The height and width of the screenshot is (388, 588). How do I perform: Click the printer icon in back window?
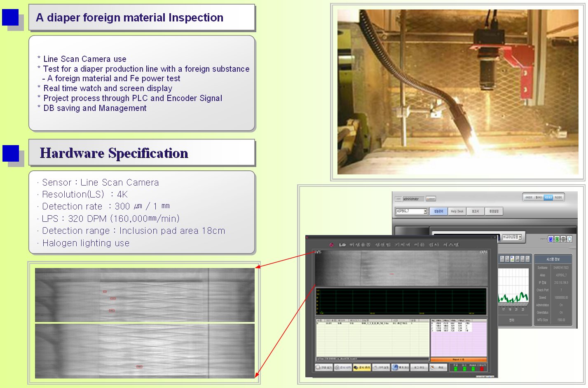(x=563, y=239)
